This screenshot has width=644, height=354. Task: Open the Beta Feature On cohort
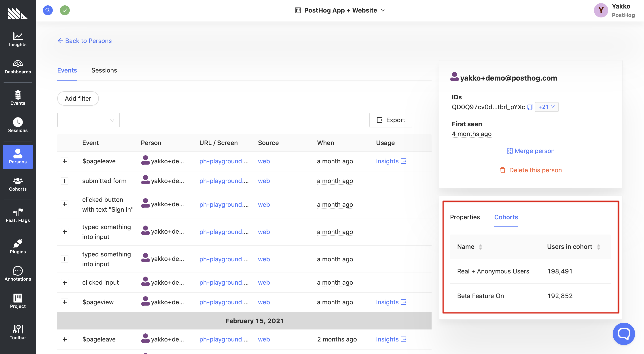480,296
